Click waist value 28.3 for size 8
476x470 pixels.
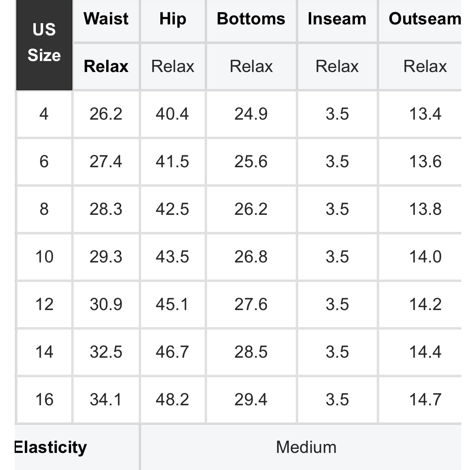coord(106,209)
